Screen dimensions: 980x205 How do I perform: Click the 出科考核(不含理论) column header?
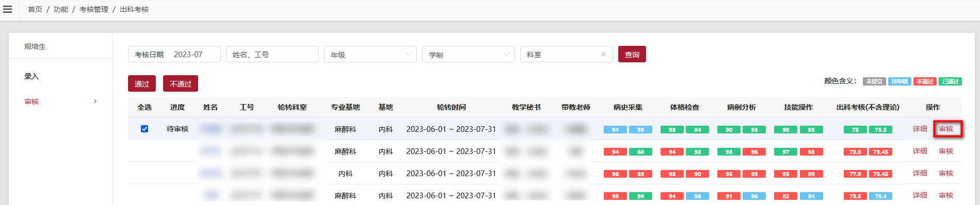pyautogui.click(x=868, y=107)
